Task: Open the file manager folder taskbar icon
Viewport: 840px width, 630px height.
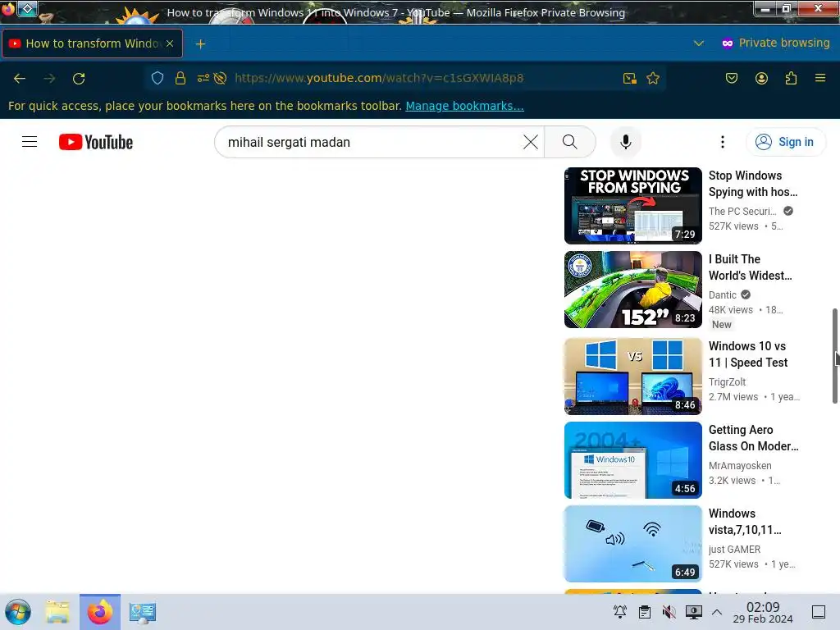Action: click(x=57, y=612)
